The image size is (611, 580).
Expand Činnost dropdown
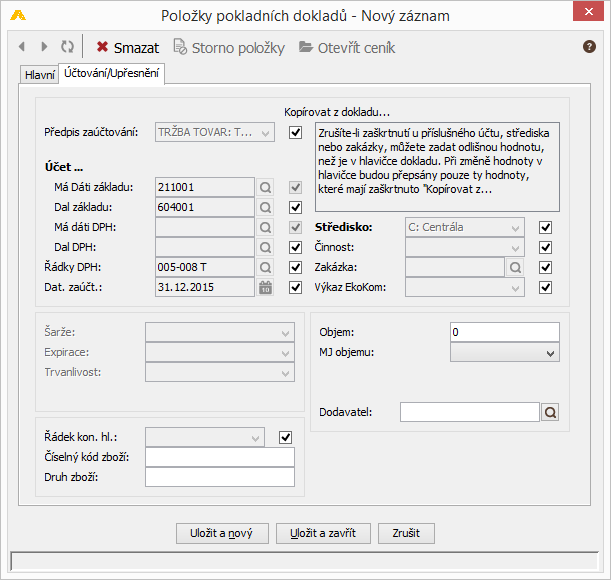pyautogui.click(x=465, y=247)
